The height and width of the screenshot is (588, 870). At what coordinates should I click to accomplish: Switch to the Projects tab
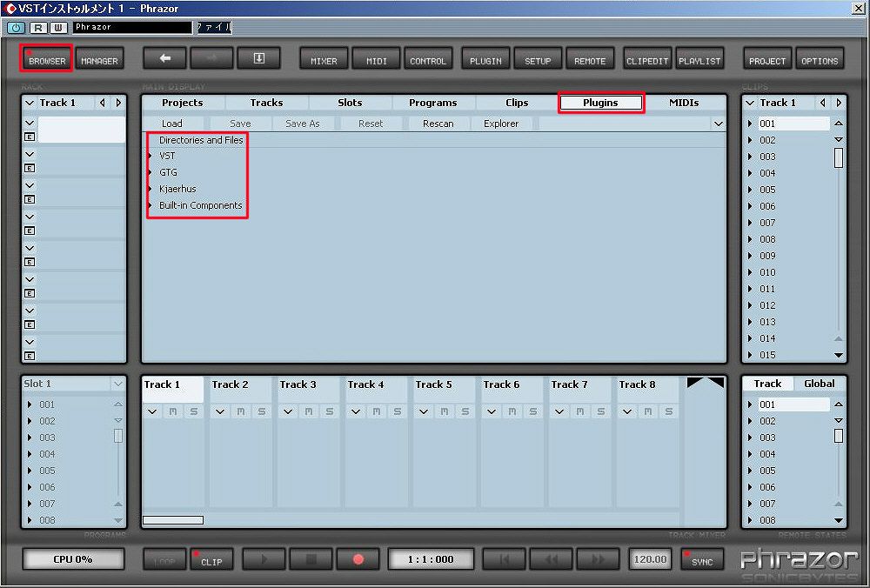click(183, 103)
